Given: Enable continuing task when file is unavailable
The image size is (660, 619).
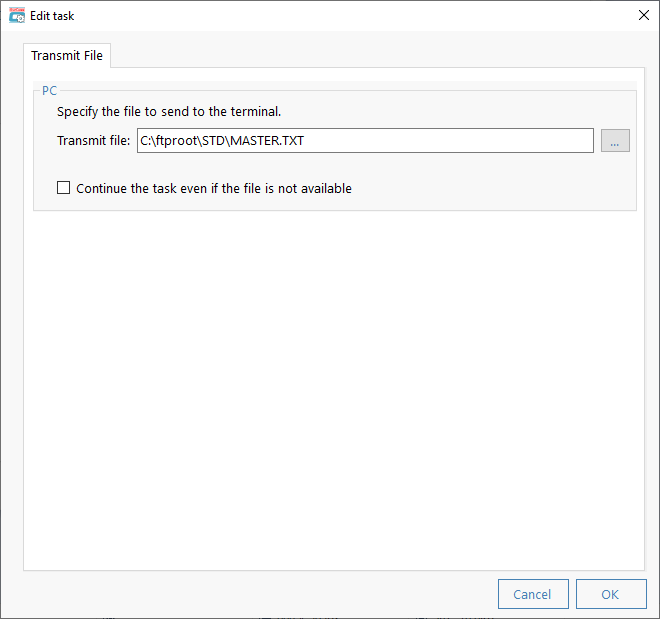Looking at the screenshot, I should (x=64, y=188).
